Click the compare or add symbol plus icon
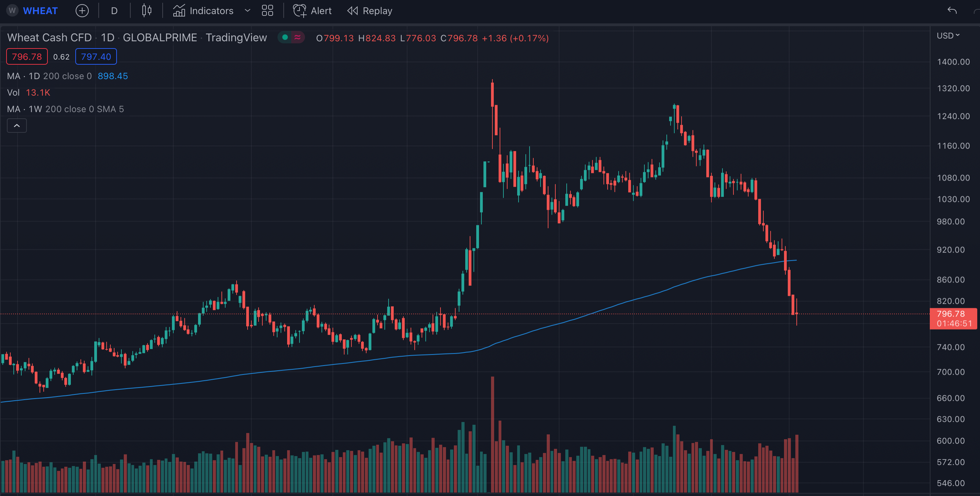The image size is (980, 496). tap(82, 11)
